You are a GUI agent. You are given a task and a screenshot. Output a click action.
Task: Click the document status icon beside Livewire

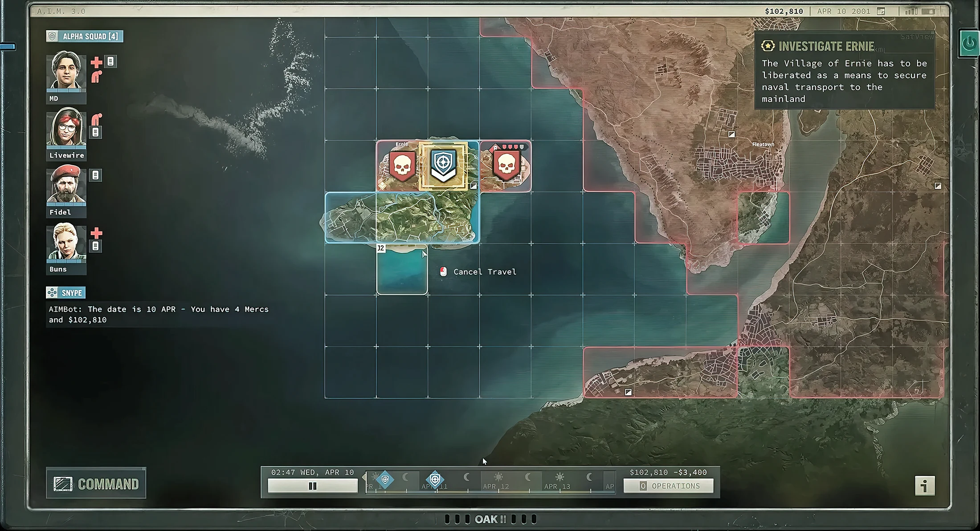(x=95, y=132)
